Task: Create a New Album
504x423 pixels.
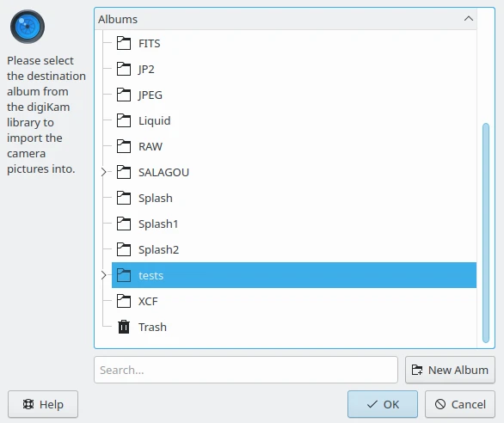Action: click(x=450, y=370)
